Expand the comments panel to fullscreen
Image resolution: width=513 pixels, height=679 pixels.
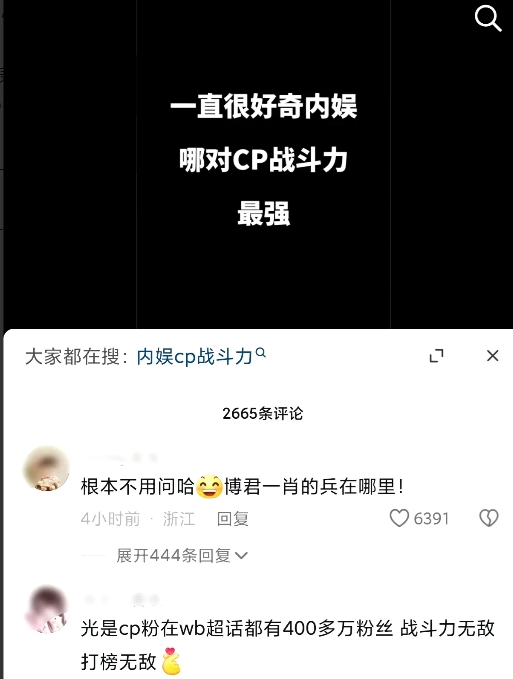click(x=436, y=356)
